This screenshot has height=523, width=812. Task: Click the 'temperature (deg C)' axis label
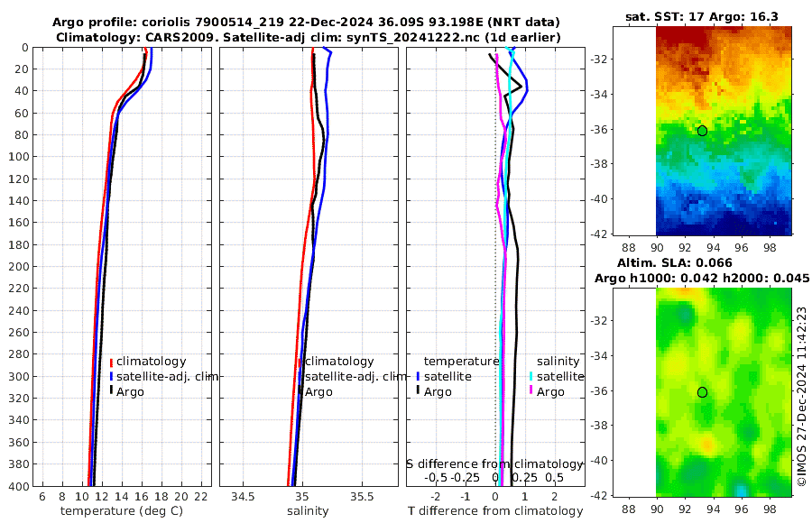click(x=122, y=511)
